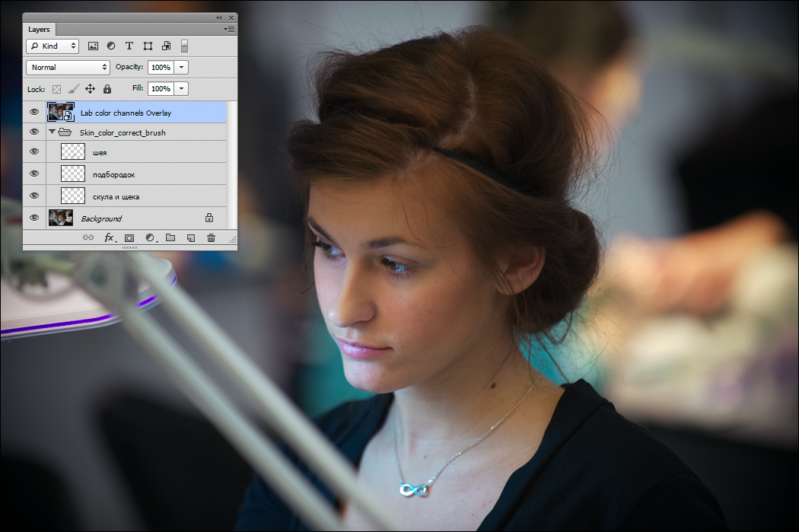Select layer name Lab color channels Overlay
This screenshot has height=532, width=799.
coord(126,113)
